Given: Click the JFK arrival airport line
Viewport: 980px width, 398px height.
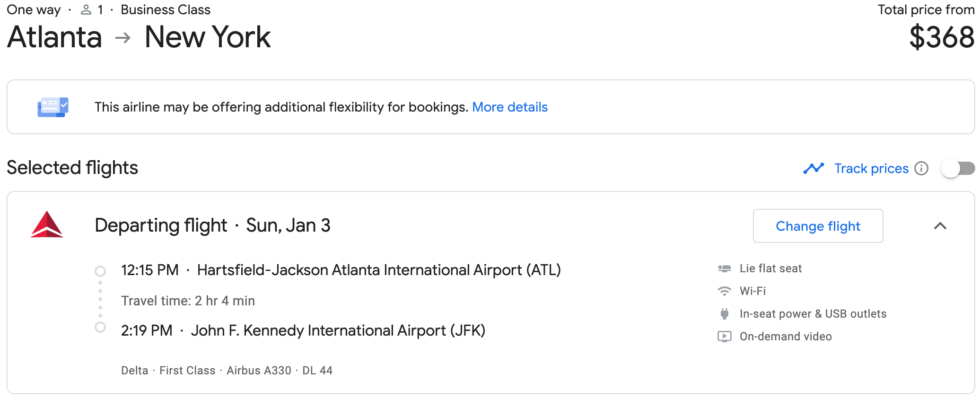Looking at the screenshot, I should (x=303, y=330).
